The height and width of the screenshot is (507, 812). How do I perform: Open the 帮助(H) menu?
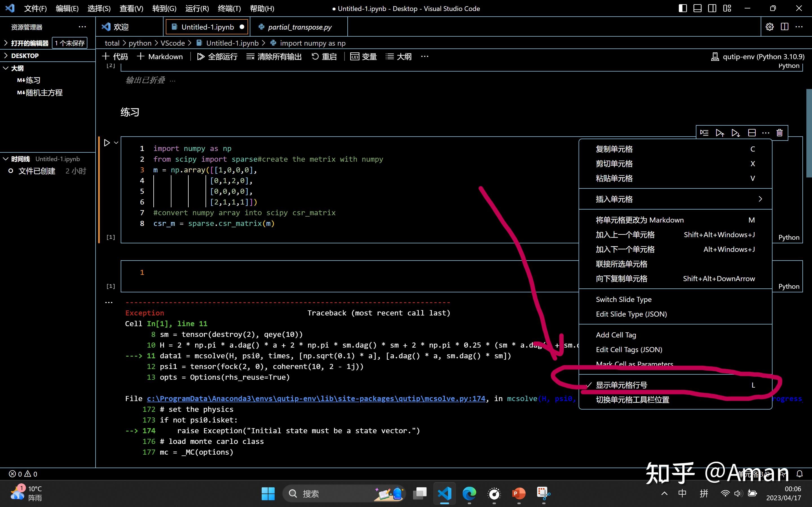point(262,8)
